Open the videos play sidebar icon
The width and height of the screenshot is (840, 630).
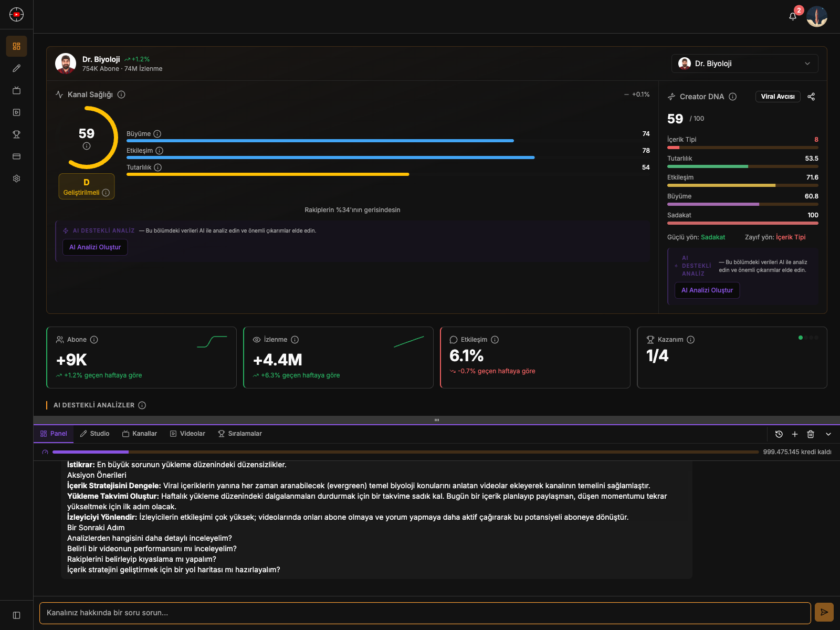(x=16, y=112)
